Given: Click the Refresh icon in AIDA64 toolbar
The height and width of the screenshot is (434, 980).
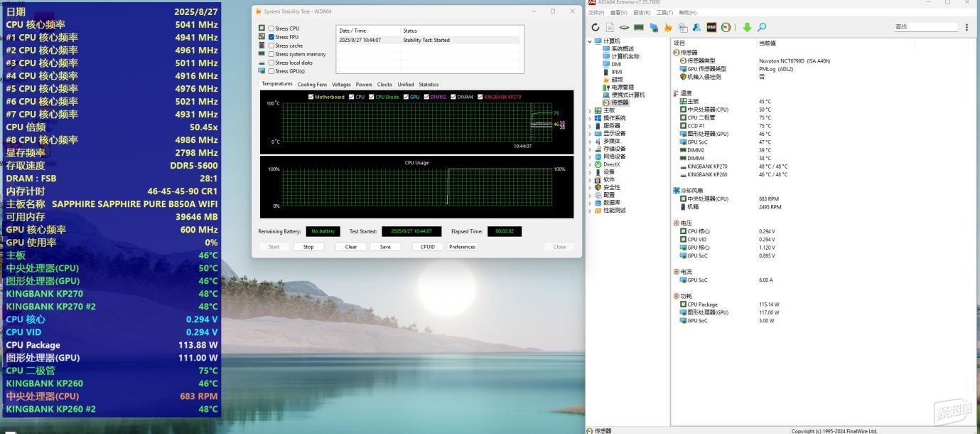Looking at the screenshot, I should [596, 27].
